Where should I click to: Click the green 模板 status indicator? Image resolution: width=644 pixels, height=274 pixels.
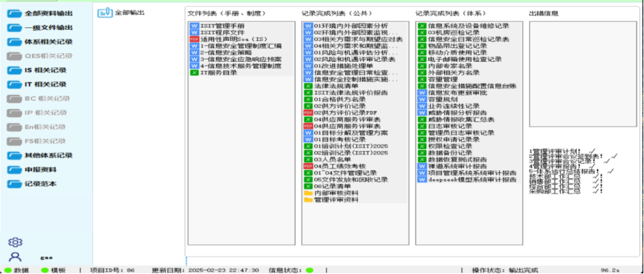click(x=45, y=270)
